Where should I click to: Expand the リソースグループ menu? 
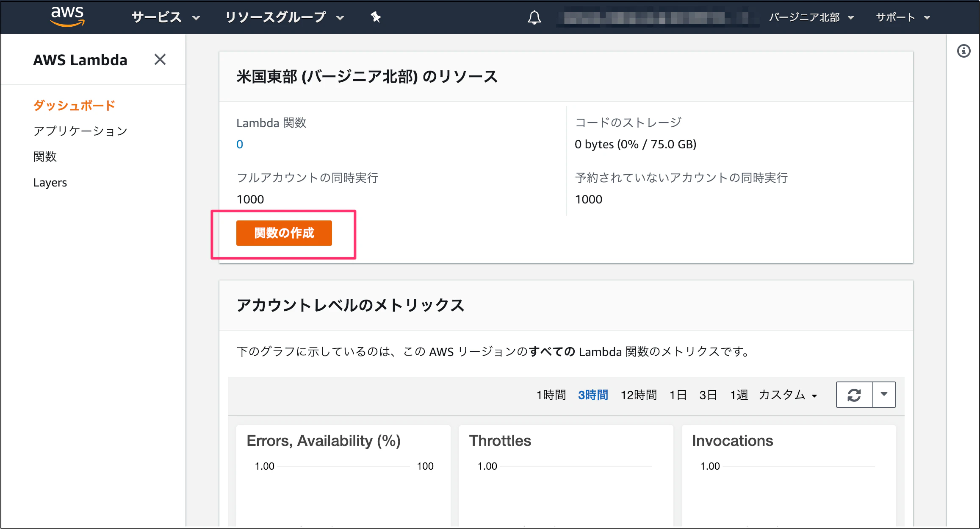click(284, 17)
